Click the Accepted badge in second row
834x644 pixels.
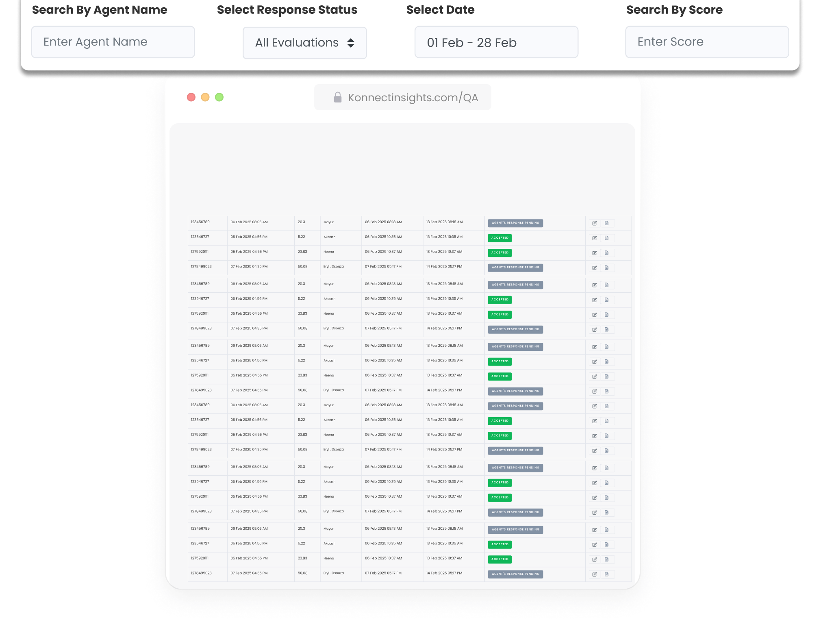[x=500, y=238]
